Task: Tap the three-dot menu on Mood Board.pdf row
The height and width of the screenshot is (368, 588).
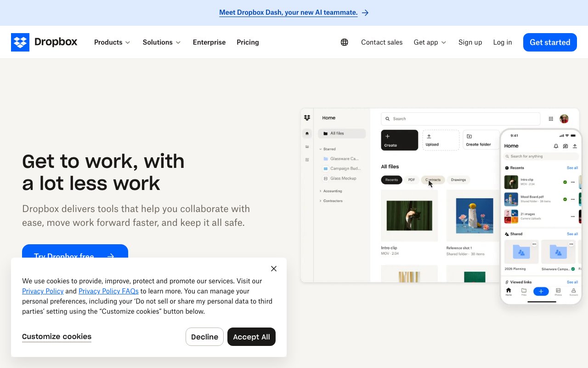Action: tap(573, 200)
